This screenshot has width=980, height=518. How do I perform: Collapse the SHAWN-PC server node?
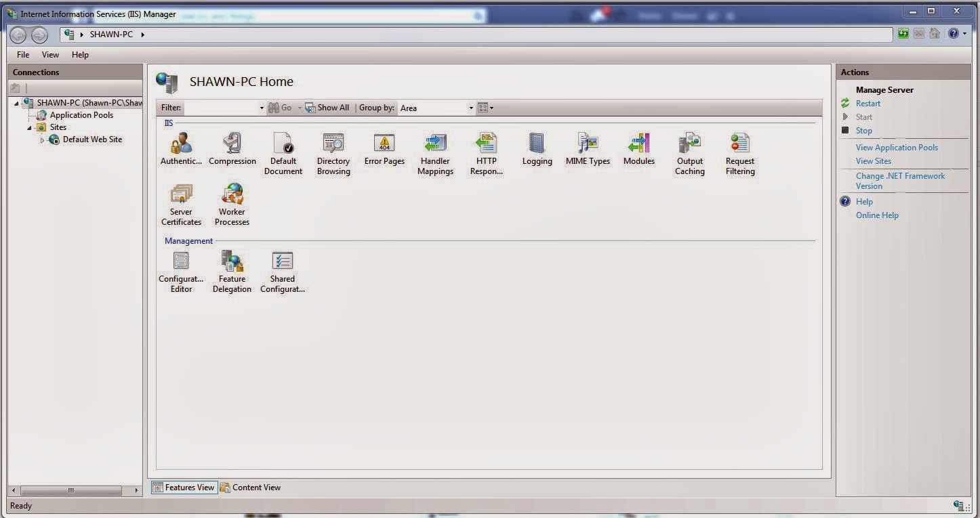click(x=17, y=104)
